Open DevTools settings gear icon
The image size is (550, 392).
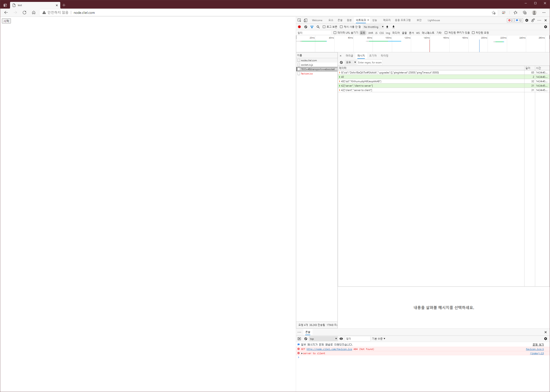[527, 20]
